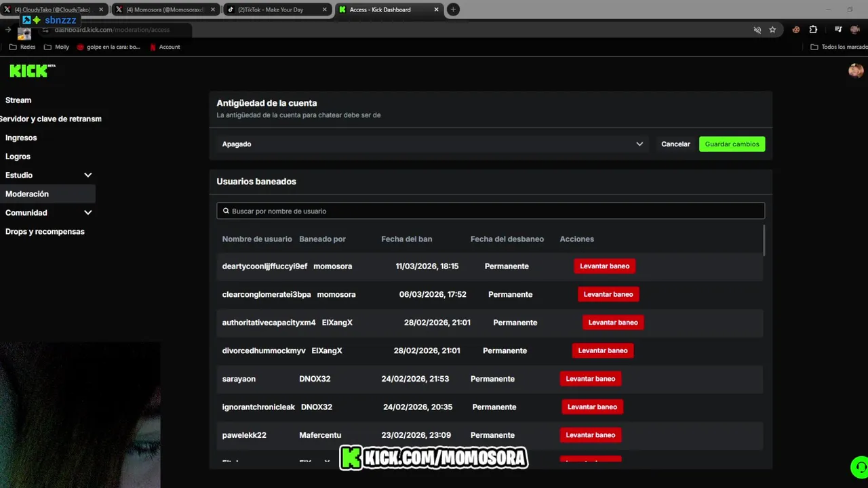The height and width of the screenshot is (488, 868).
Task: Lift the ban for sarayaon
Action: pyautogui.click(x=591, y=379)
